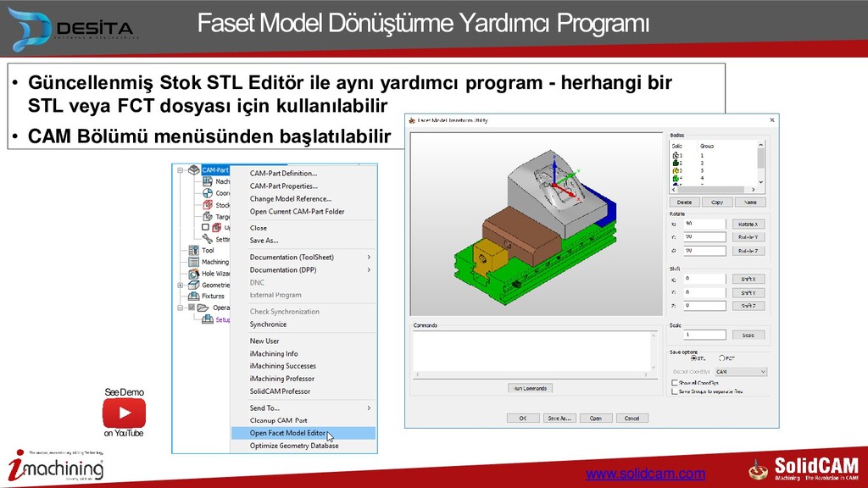Viewport: 868px width, 488px height.
Task: Click the vertical scrollbar of Bodies list
Action: [760, 163]
